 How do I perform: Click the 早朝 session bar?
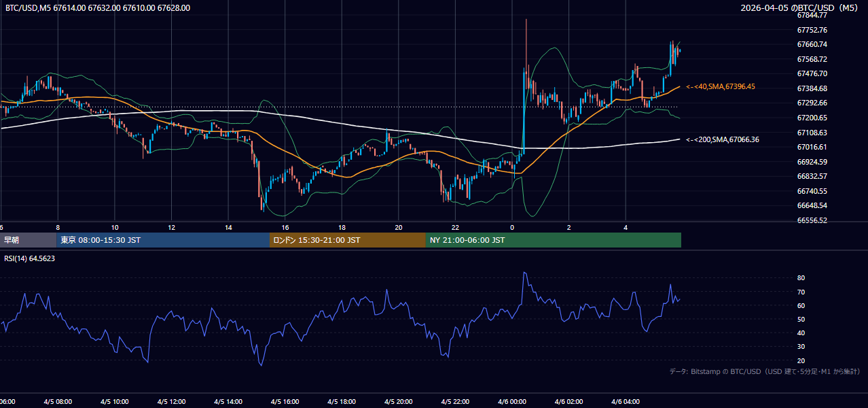tap(28, 240)
